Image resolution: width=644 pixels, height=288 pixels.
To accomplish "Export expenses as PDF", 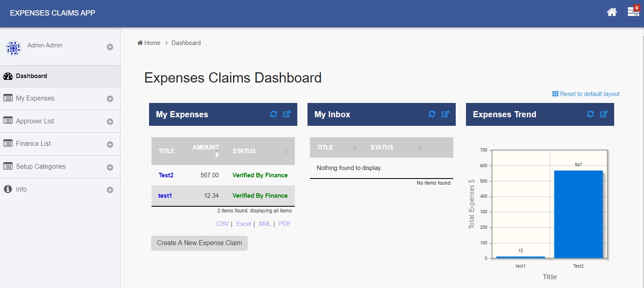I will tap(285, 224).
